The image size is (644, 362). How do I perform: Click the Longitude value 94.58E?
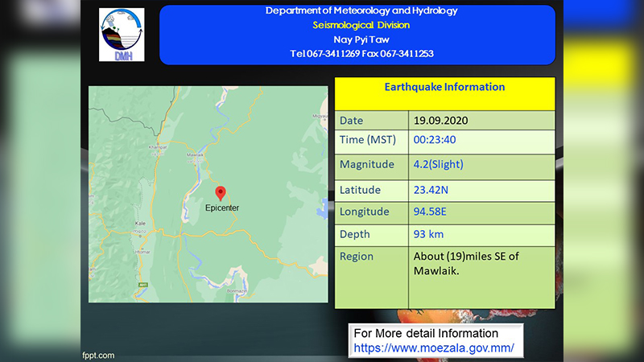430,212
